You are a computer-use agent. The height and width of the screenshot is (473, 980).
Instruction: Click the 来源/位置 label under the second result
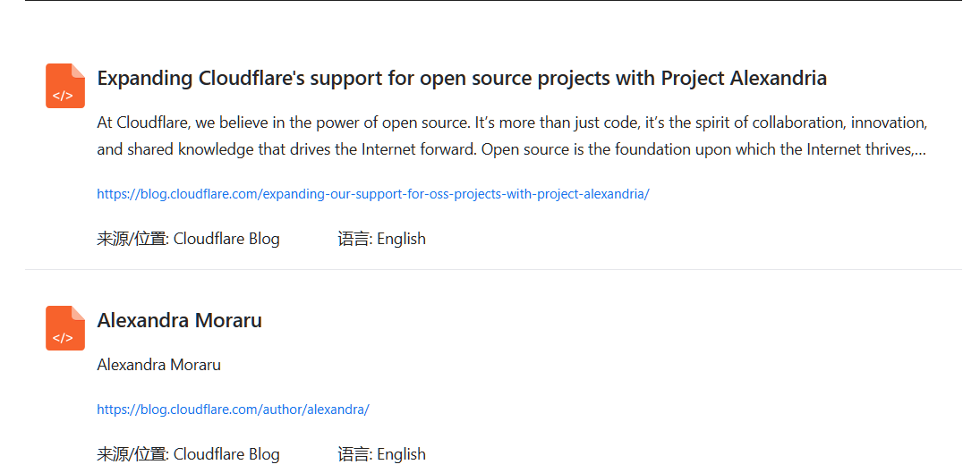click(132, 454)
